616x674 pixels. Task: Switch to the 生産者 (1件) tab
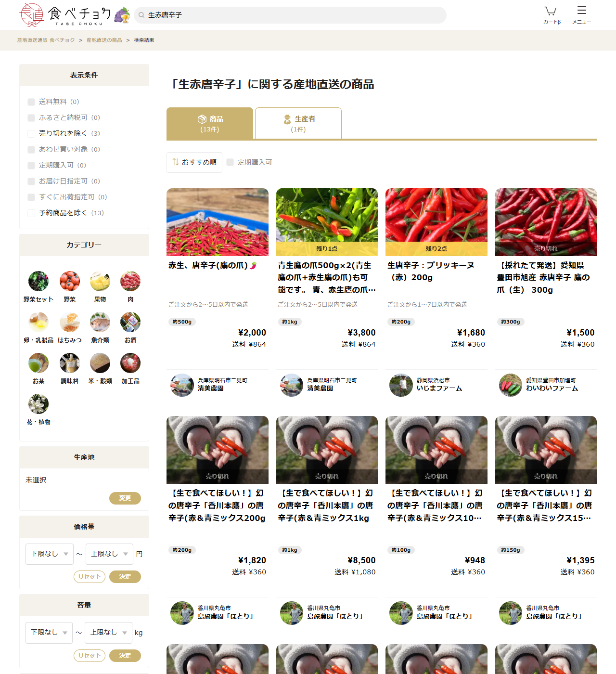pyautogui.click(x=298, y=123)
